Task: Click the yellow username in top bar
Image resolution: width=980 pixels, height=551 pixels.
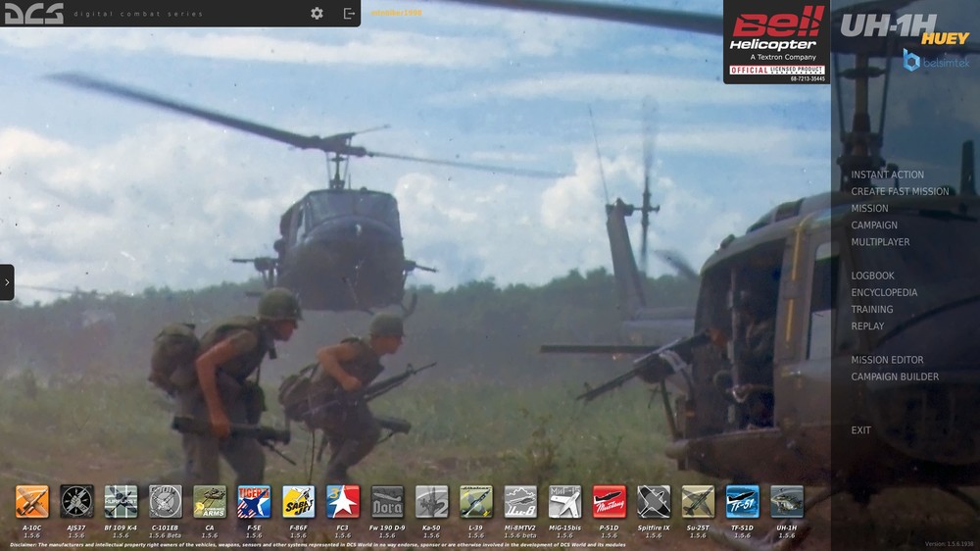Action: pyautogui.click(x=396, y=13)
